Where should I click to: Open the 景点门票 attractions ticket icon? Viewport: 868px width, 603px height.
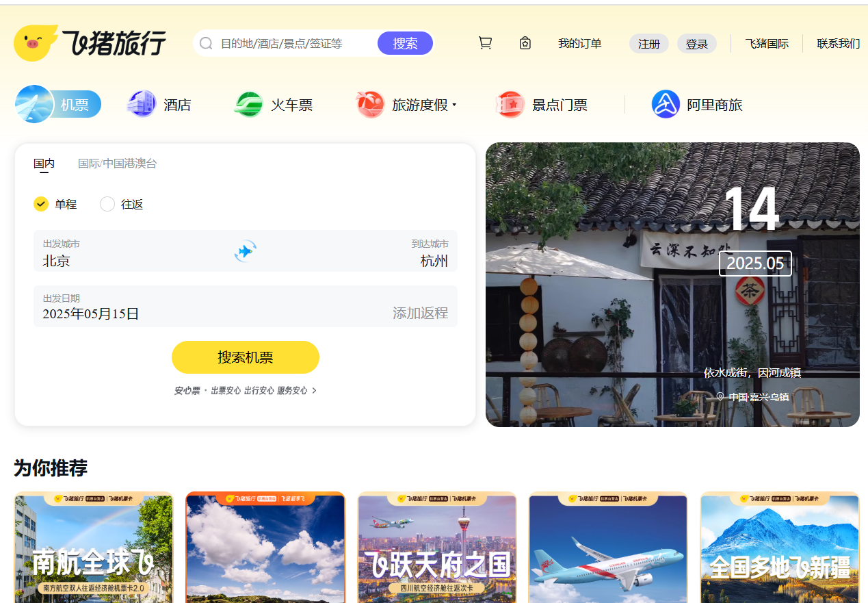pyautogui.click(x=510, y=105)
